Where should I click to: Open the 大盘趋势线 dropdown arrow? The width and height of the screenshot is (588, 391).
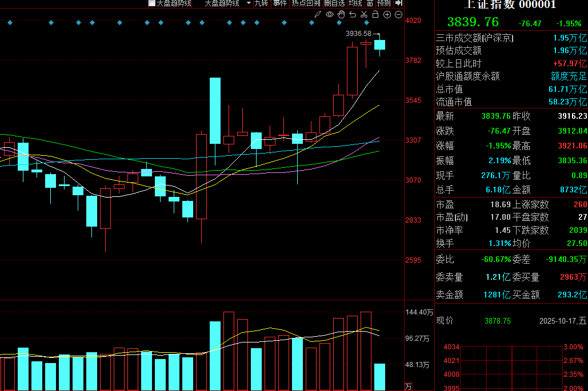(249, 3)
